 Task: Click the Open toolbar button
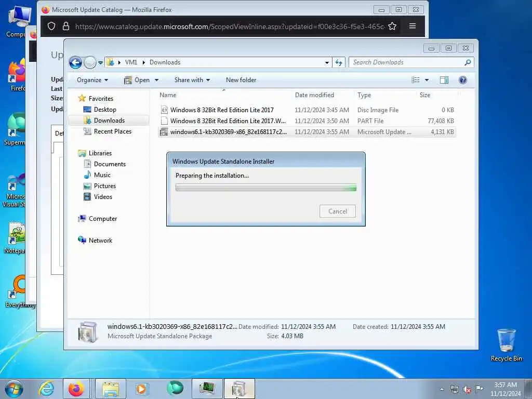click(137, 80)
